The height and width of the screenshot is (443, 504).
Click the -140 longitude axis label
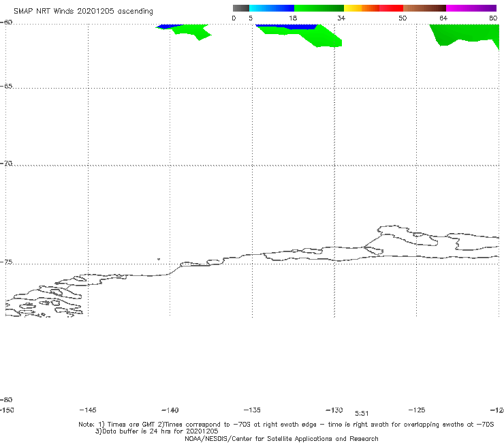pos(170,410)
